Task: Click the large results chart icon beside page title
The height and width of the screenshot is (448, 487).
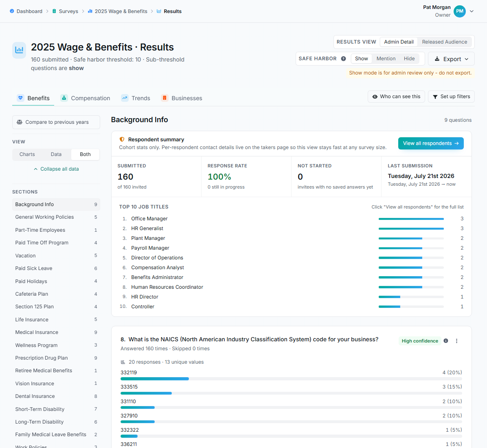Action: (x=19, y=50)
